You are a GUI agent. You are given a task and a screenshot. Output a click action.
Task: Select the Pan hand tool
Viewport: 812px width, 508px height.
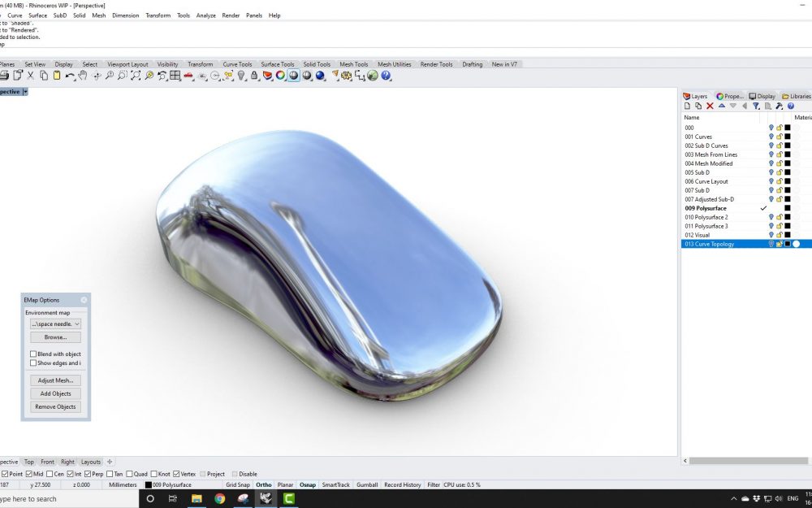click(82, 76)
